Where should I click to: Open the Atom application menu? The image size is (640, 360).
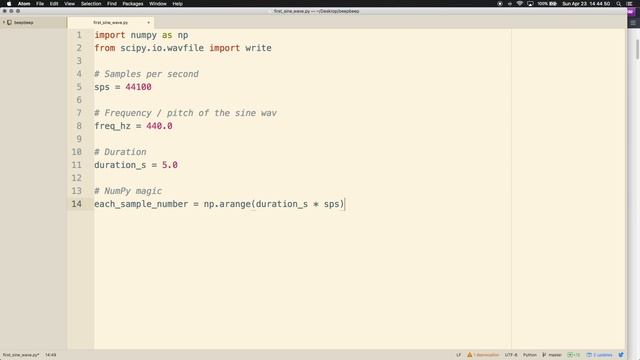(x=24, y=4)
